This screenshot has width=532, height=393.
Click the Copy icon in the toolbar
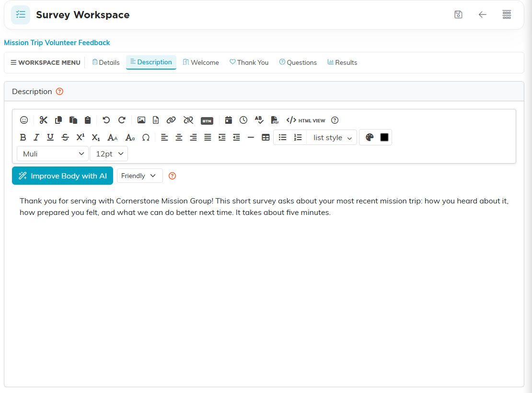tap(58, 120)
